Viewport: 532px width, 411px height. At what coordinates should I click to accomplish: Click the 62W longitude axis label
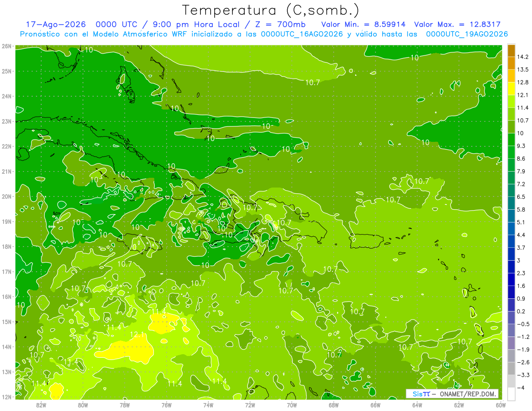[x=459, y=405]
